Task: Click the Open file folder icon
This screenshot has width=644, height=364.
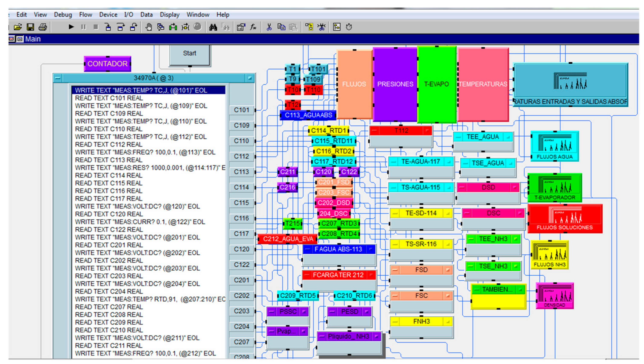Action: (x=18, y=27)
